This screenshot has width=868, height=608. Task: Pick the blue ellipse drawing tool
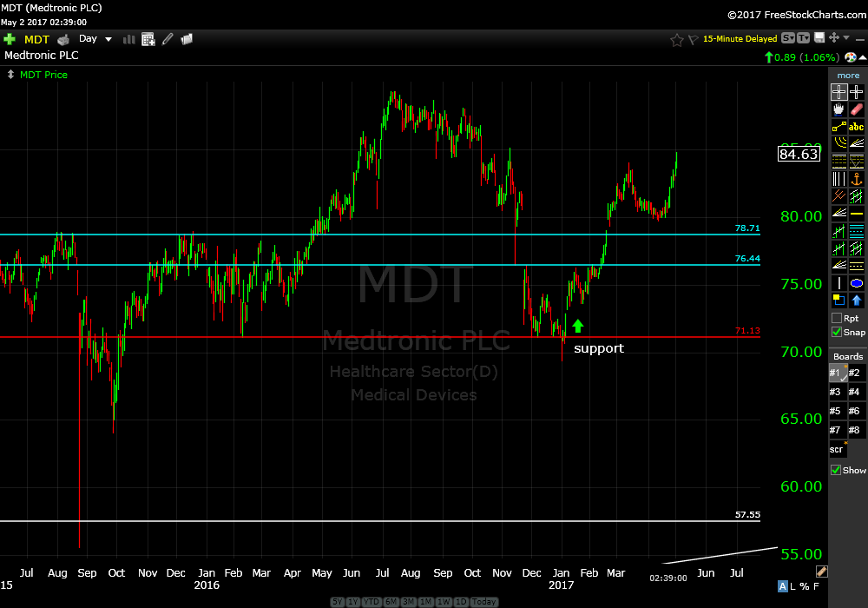[x=857, y=283]
